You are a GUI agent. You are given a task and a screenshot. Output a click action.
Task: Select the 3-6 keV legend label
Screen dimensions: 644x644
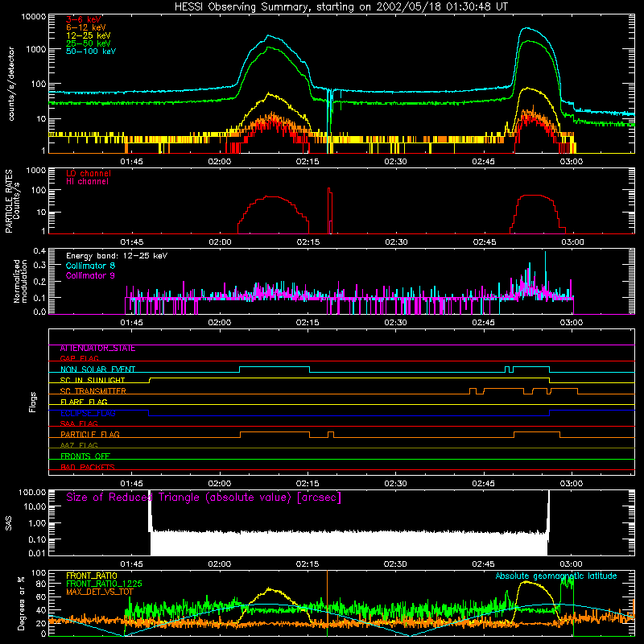click(x=84, y=19)
